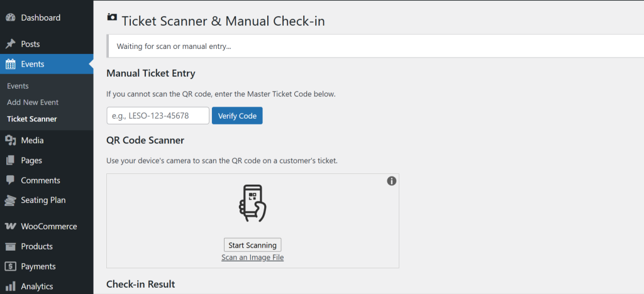Screen dimensions: 644x294
Task: Click the phone QR scan illustration
Action: click(x=252, y=203)
